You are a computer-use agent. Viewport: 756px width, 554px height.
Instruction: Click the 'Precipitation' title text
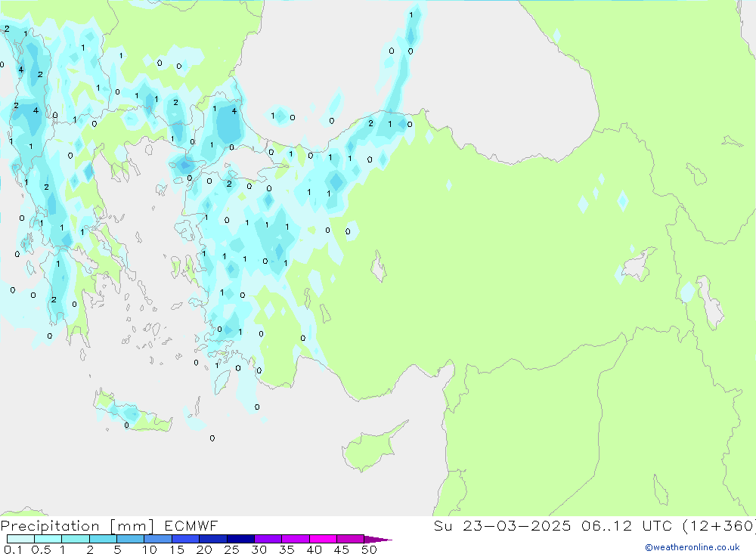click(50, 526)
